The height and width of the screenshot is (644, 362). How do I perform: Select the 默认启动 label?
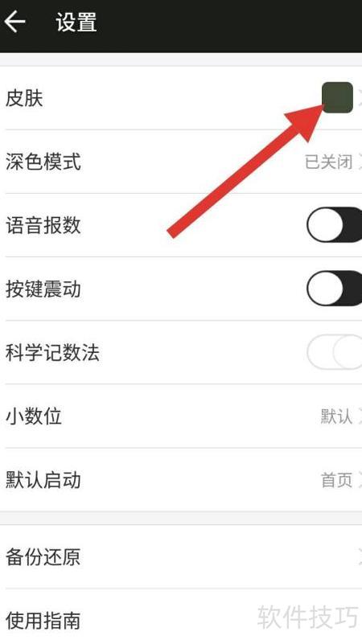pos(43,480)
